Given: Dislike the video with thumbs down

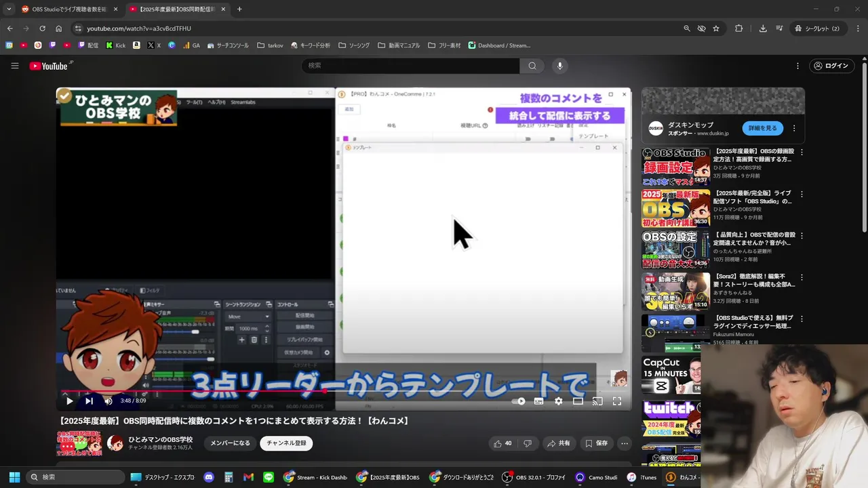Looking at the screenshot, I should pos(528,443).
